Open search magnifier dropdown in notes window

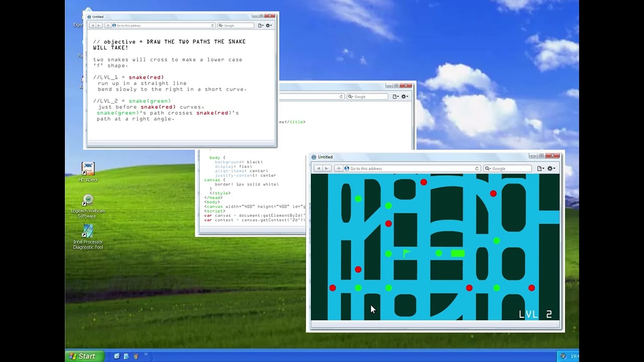point(220,25)
